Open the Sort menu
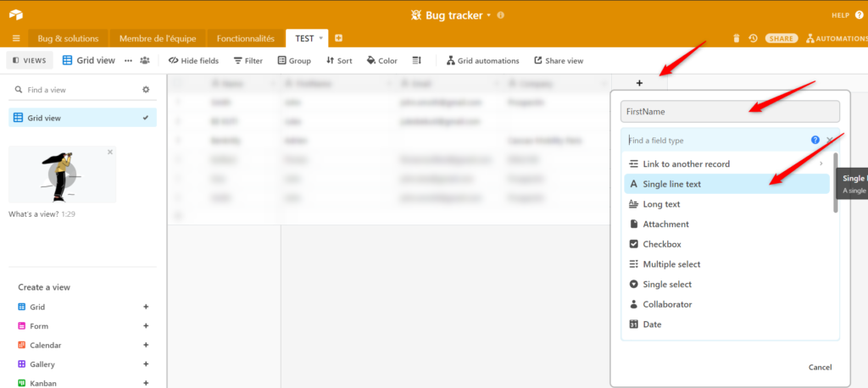 (339, 60)
